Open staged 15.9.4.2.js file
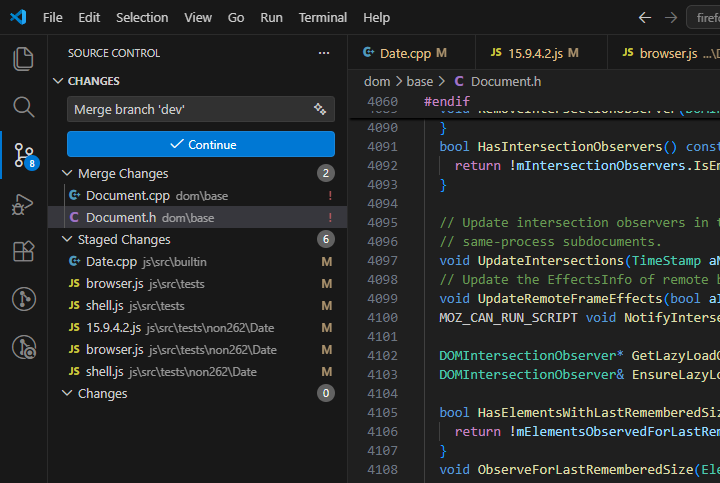 point(197,328)
